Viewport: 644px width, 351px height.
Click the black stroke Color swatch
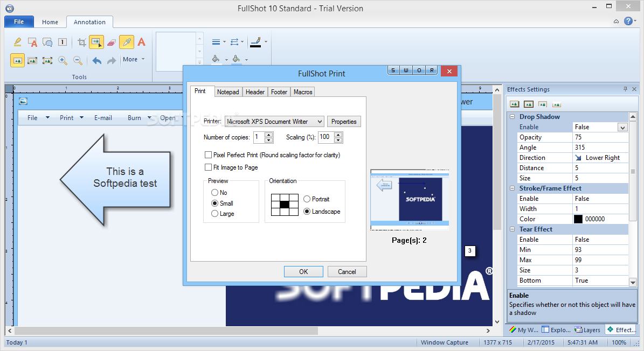578,219
